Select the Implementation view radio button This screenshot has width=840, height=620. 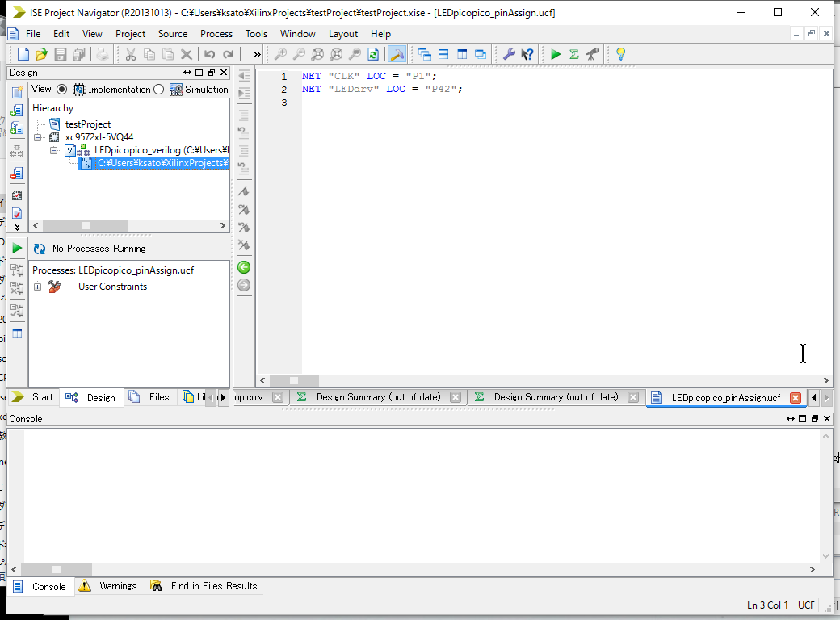tap(62, 90)
